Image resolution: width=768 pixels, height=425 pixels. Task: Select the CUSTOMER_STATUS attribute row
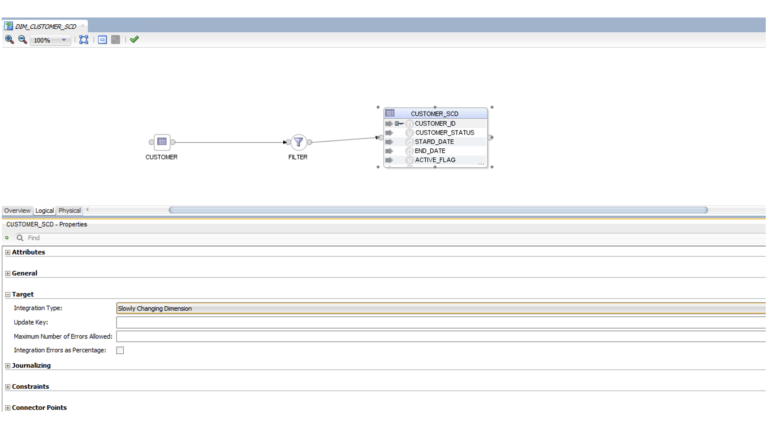pyautogui.click(x=451, y=132)
